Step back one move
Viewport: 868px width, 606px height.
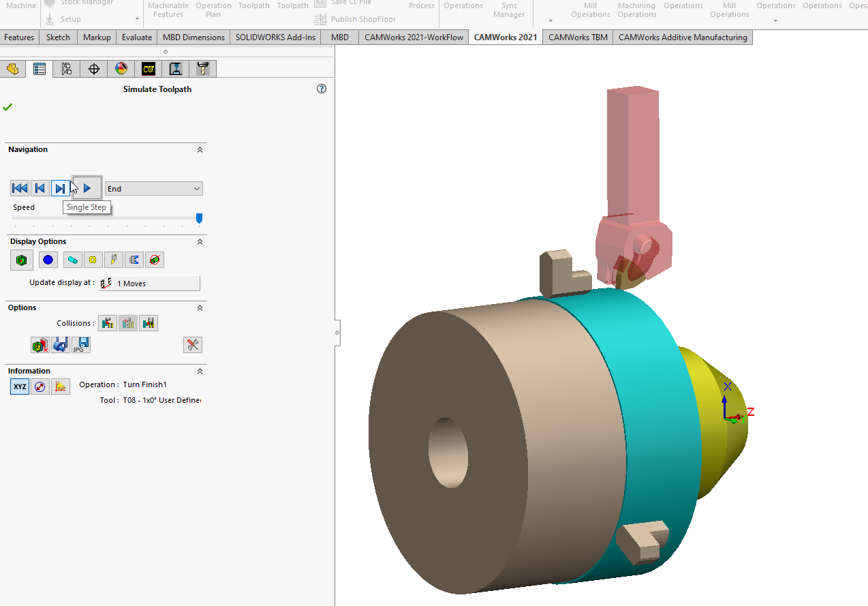pos(40,189)
